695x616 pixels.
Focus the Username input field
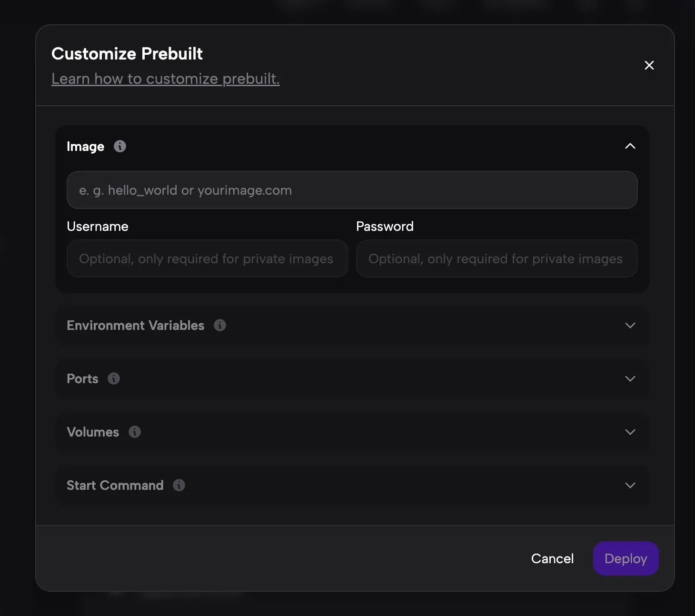(208, 258)
